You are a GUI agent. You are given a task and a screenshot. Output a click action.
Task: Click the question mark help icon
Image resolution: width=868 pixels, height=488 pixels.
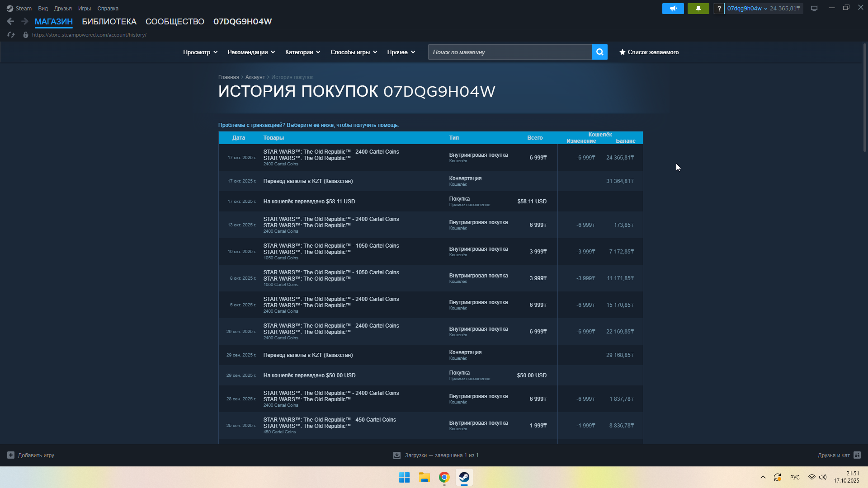719,9
